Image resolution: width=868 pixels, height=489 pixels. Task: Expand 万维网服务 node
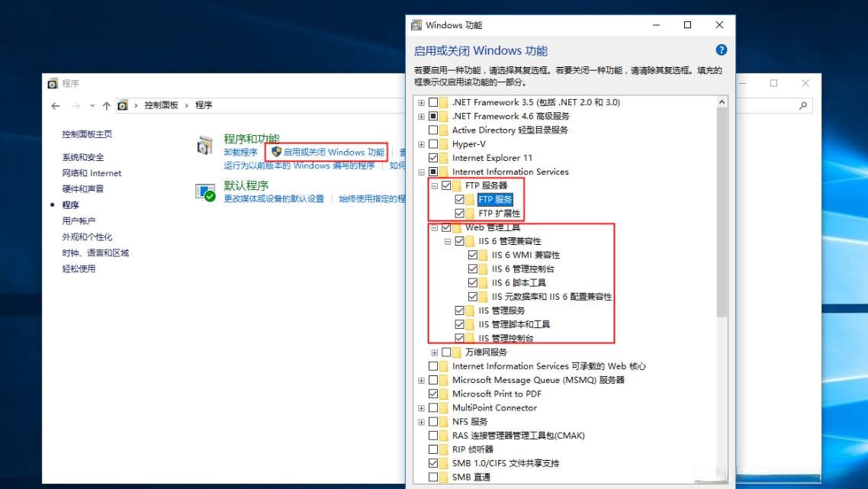point(435,352)
